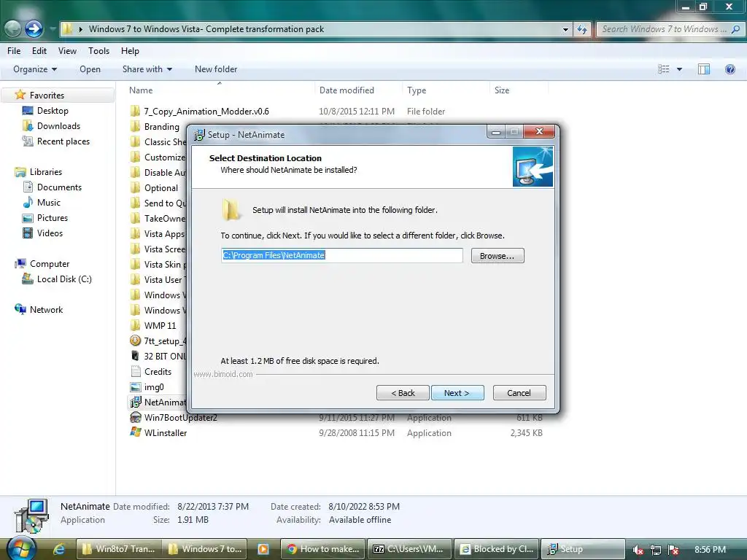Select Libraries in the navigation pane

pos(46,171)
